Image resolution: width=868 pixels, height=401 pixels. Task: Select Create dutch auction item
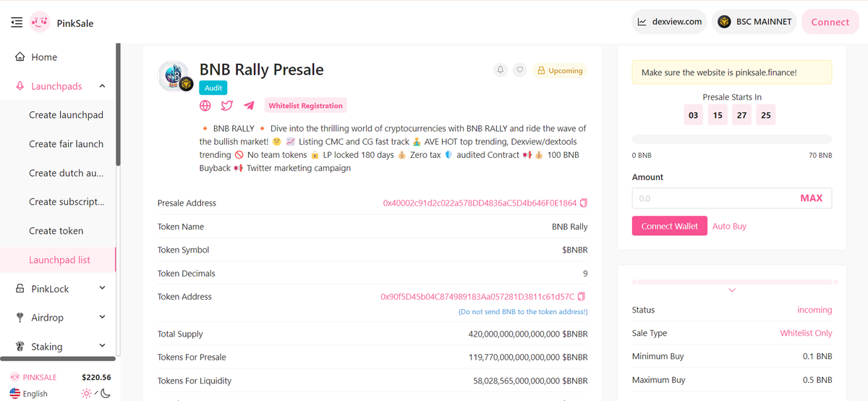(66, 173)
